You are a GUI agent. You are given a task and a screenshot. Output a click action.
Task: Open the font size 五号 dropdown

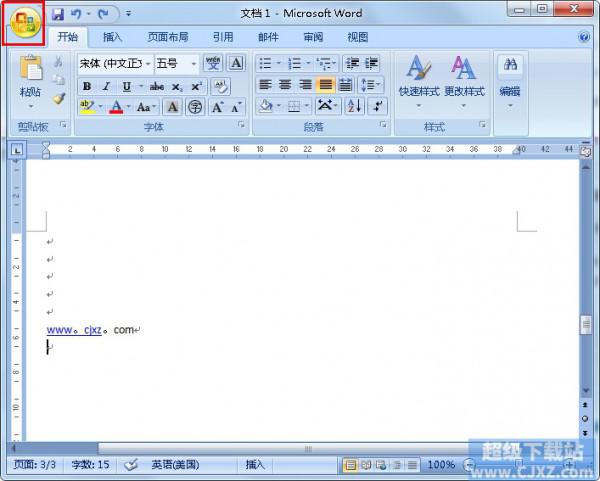click(194, 64)
